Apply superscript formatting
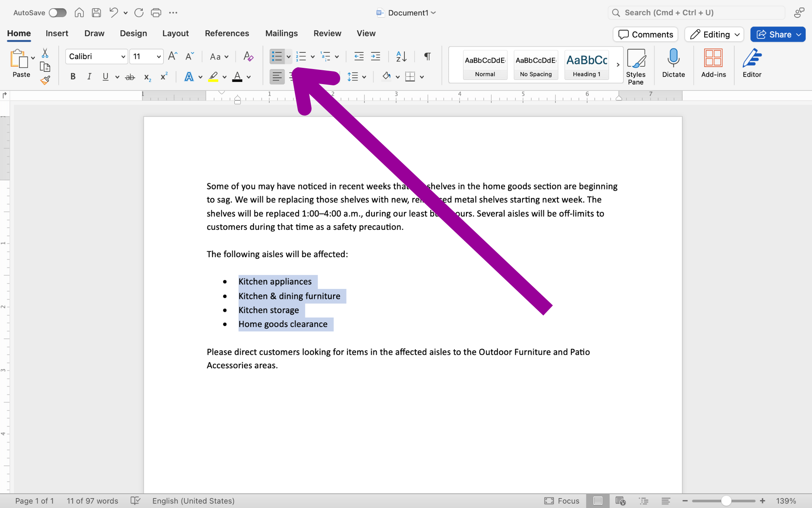The image size is (812, 508). point(164,76)
